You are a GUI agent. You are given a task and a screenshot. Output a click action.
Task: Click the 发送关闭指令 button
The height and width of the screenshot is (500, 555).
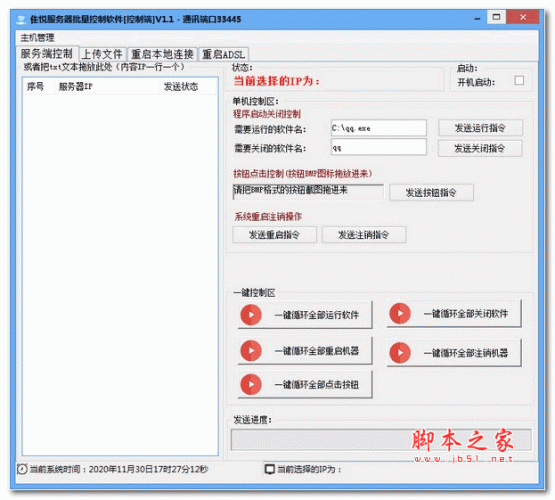480,148
